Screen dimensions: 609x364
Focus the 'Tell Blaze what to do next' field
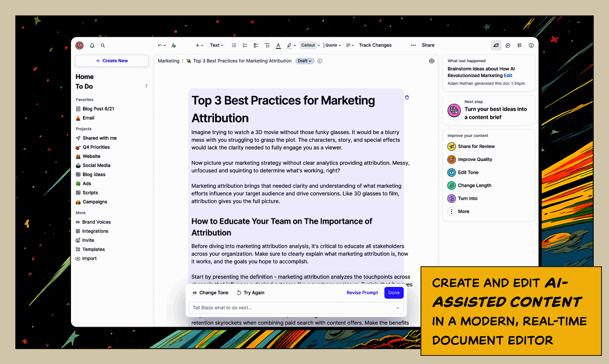click(x=293, y=307)
